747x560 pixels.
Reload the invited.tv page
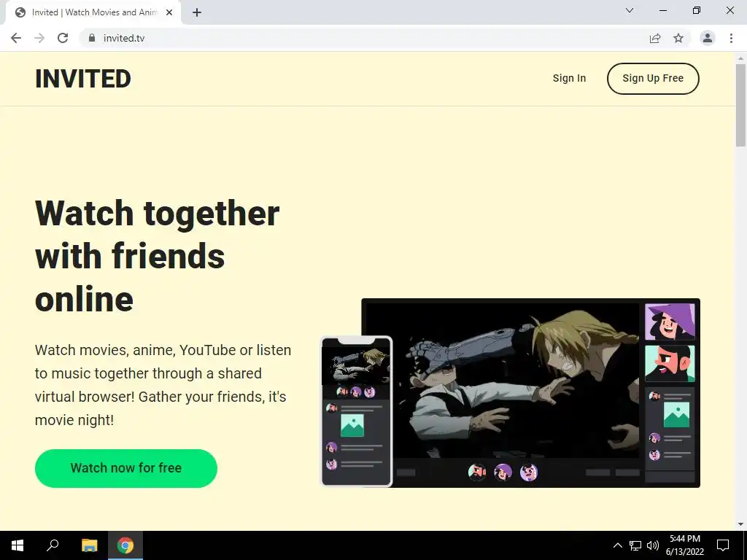pyautogui.click(x=63, y=38)
